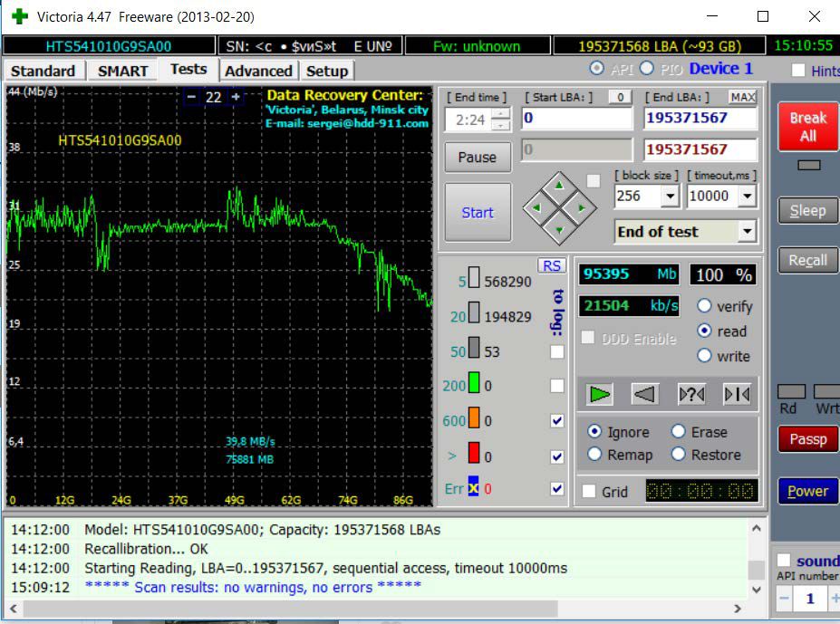
Task: Open the End of test dropdown
Action: [x=747, y=231]
